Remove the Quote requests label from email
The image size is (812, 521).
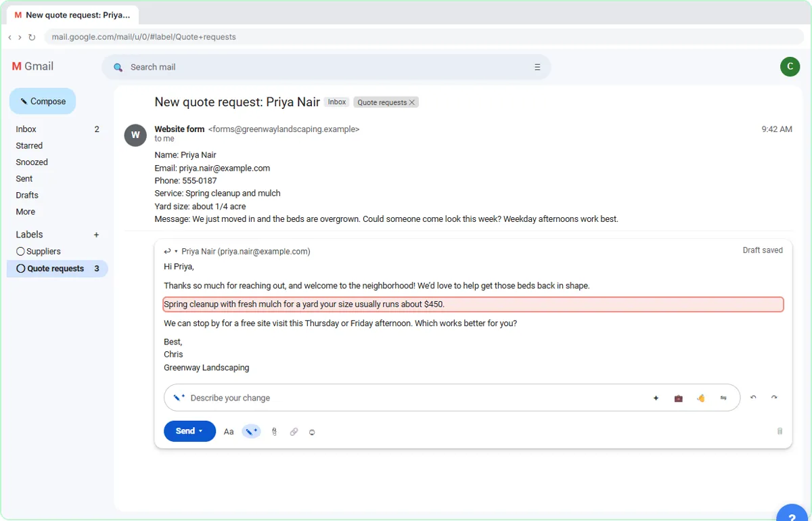pos(412,103)
